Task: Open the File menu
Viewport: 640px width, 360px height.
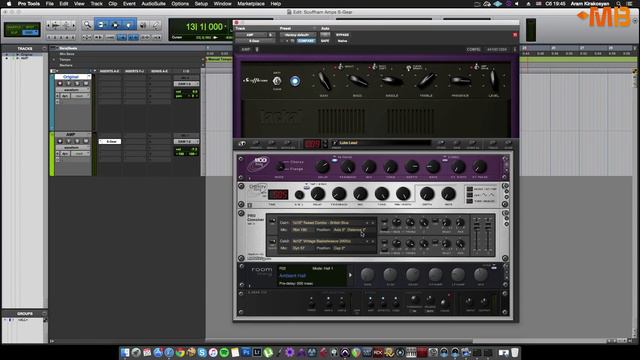Action: (x=49, y=4)
